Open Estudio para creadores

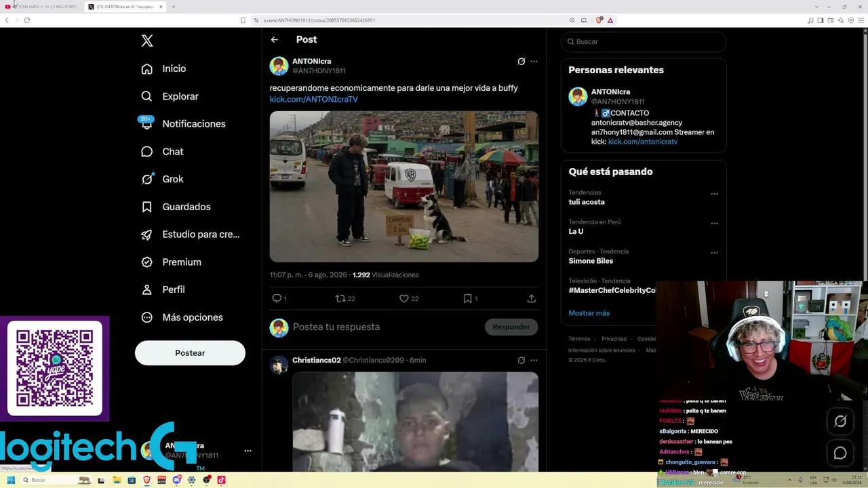[x=190, y=235]
